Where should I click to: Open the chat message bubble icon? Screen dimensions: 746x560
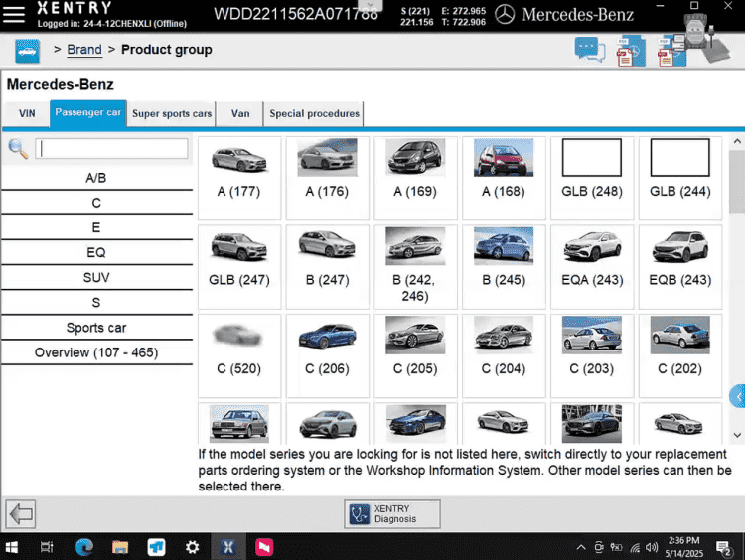[589, 50]
